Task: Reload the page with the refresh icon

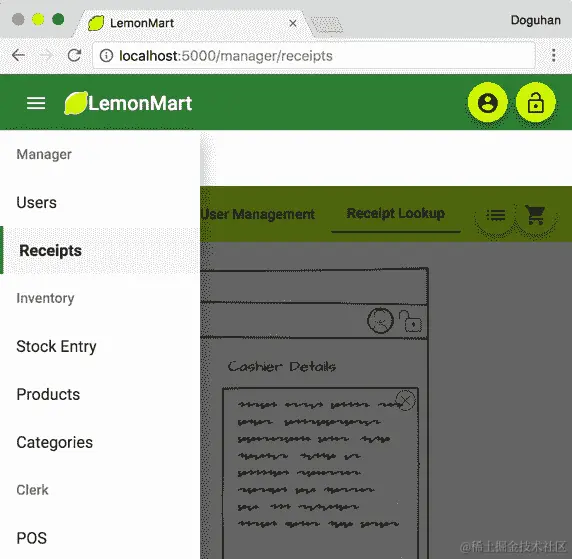Action: tap(74, 55)
